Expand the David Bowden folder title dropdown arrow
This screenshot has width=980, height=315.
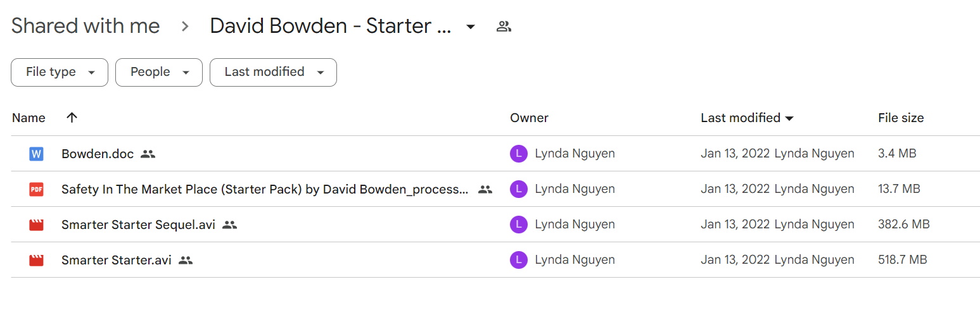tap(471, 27)
